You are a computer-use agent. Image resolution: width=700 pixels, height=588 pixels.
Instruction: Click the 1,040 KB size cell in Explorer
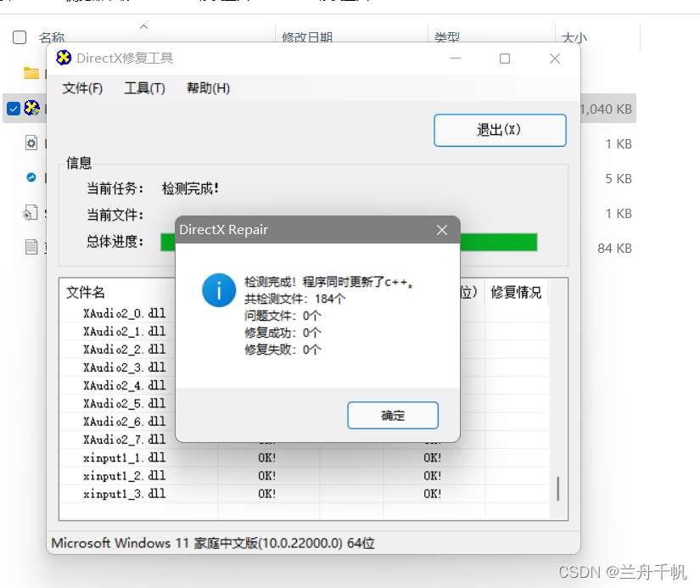click(x=607, y=109)
